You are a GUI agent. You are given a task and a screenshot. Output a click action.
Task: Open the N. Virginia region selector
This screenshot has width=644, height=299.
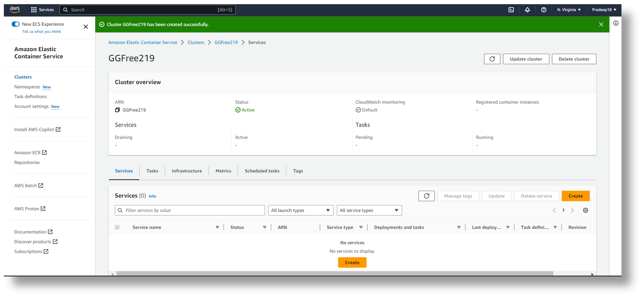pos(569,10)
